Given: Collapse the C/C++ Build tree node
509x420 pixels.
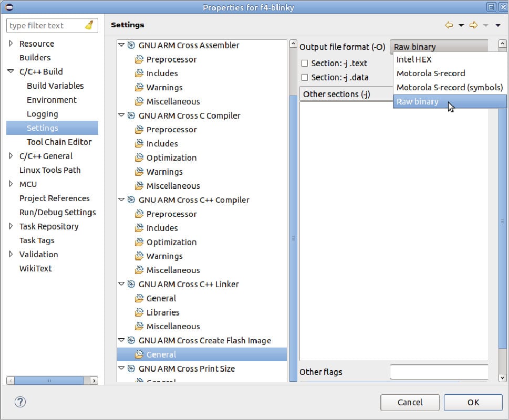Looking at the screenshot, I should pyautogui.click(x=11, y=72).
